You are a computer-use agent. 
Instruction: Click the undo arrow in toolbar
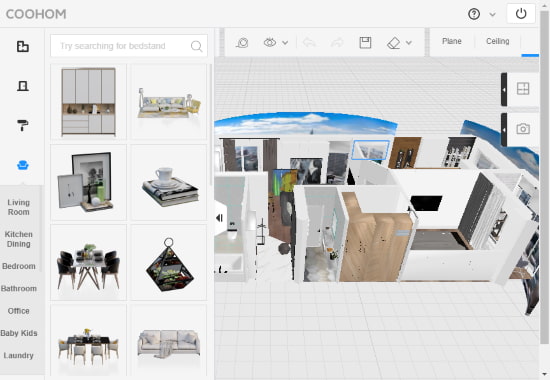[x=309, y=42]
